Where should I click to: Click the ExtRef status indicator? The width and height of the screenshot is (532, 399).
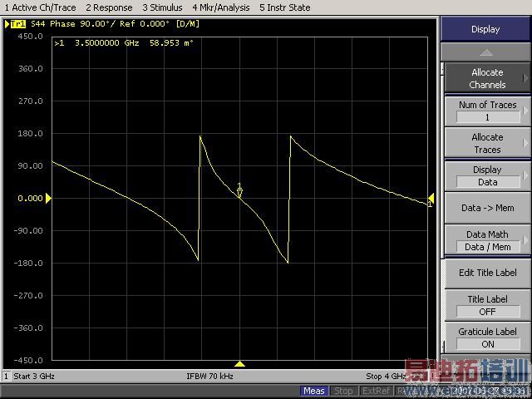(x=376, y=391)
